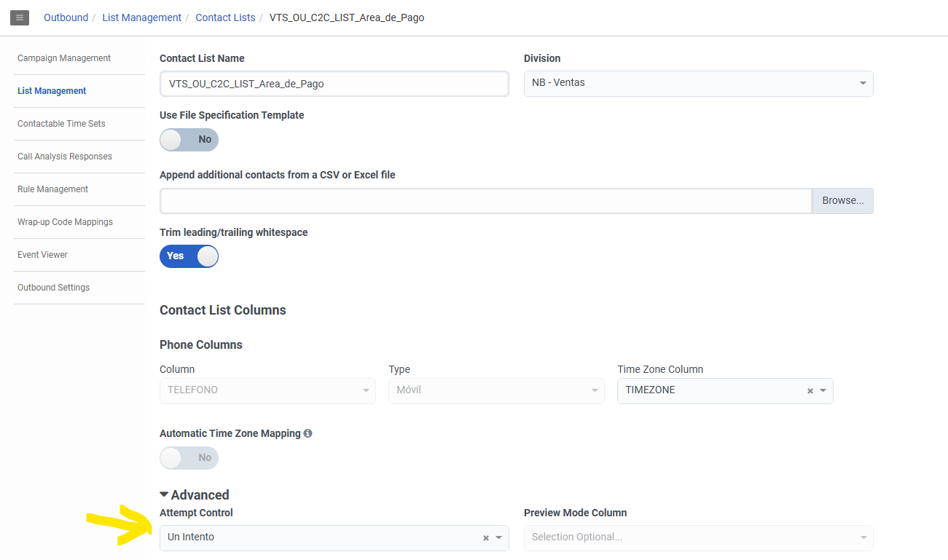Screen dimensions: 948x560
Task: Toggle Automatic Time Zone Mapping switch
Action: (189, 458)
